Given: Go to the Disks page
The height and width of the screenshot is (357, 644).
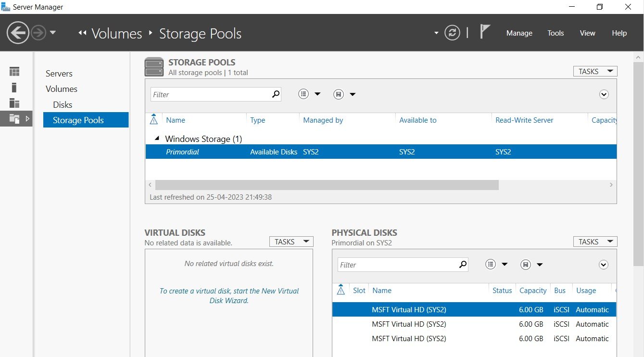Looking at the screenshot, I should [x=63, y=104].
